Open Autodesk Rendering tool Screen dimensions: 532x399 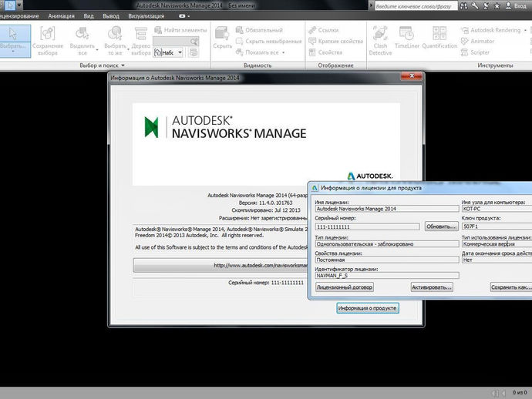tap(490, 30)
